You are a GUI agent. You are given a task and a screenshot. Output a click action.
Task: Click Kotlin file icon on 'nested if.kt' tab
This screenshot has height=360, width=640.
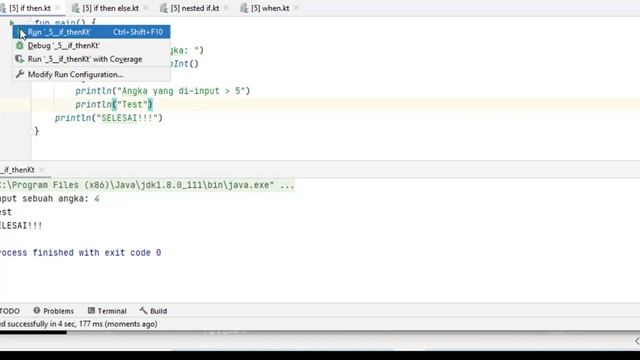[164, 8]
